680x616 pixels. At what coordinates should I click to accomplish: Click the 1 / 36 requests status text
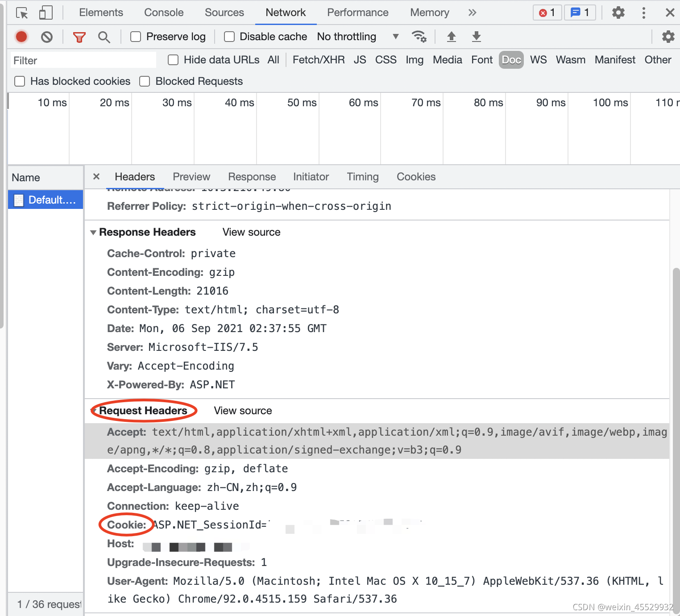click(x=49, y=604)
